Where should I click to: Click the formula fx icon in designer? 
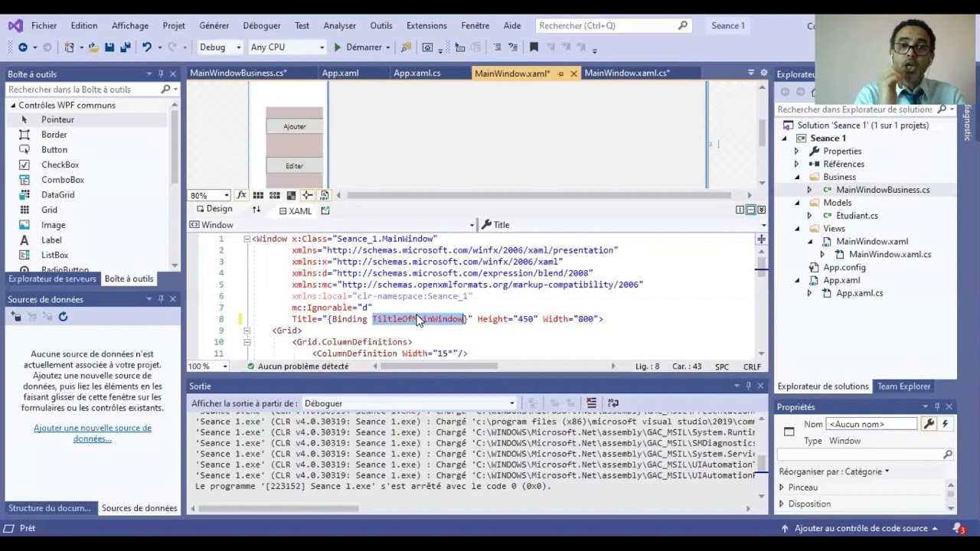241,195
